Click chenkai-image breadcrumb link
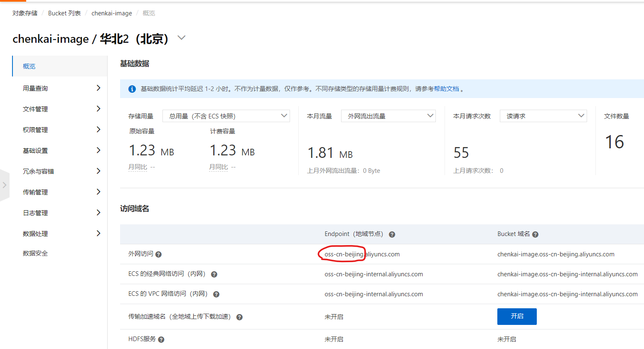This screenshot has height=349, width=644. click(112, 13)
